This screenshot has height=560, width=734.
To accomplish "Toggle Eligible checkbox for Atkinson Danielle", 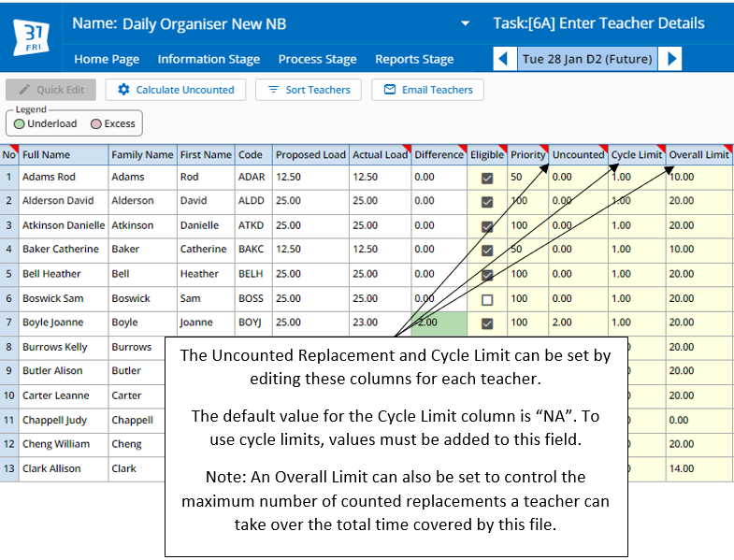I will (487, 226).
